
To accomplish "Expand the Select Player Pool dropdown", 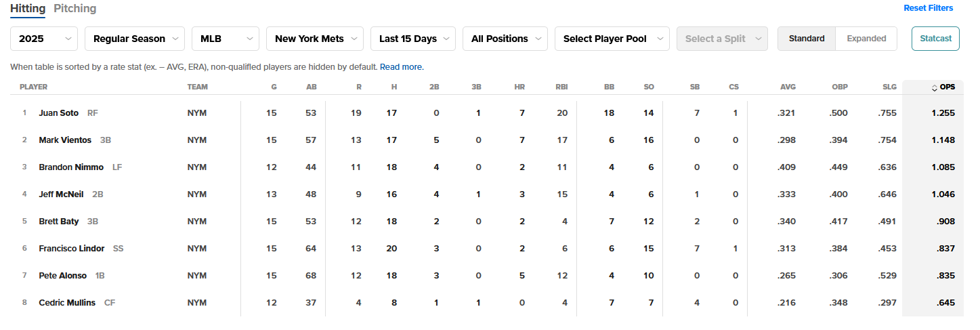I will [x=612, y=39].
